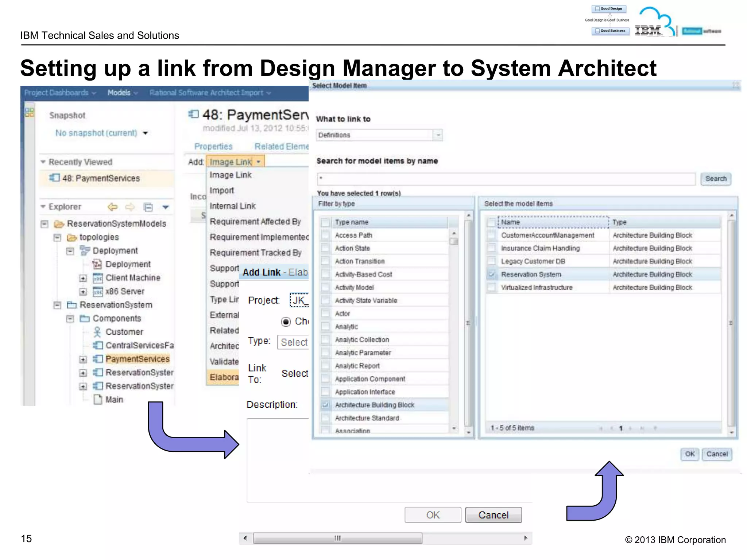Screen dimensions: 747x560
Task: Collapse the ReservationSystemModels tree node
Action: point(44,224)
